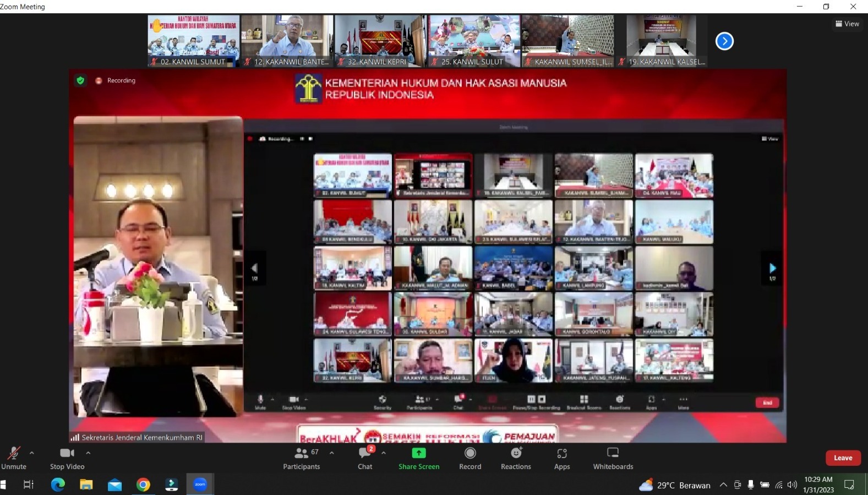Open Google Chrome from the taskbar

click(143, 485)
